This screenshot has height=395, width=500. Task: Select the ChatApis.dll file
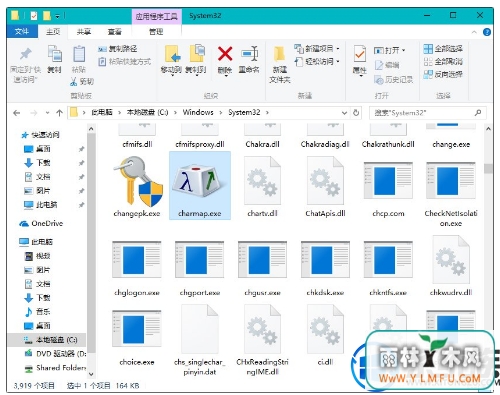325,187
